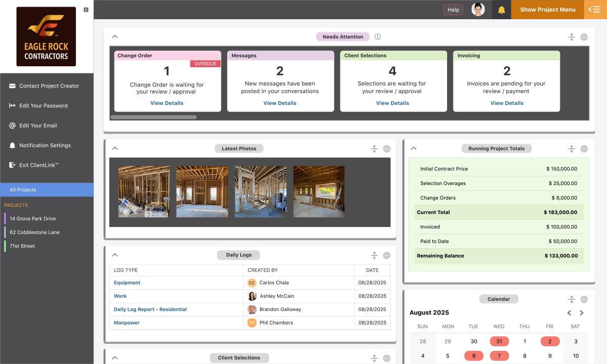Viewport: 607px width, 364px height.
Task: Open Daily Logs widget options menu
Action: [386, 255]
